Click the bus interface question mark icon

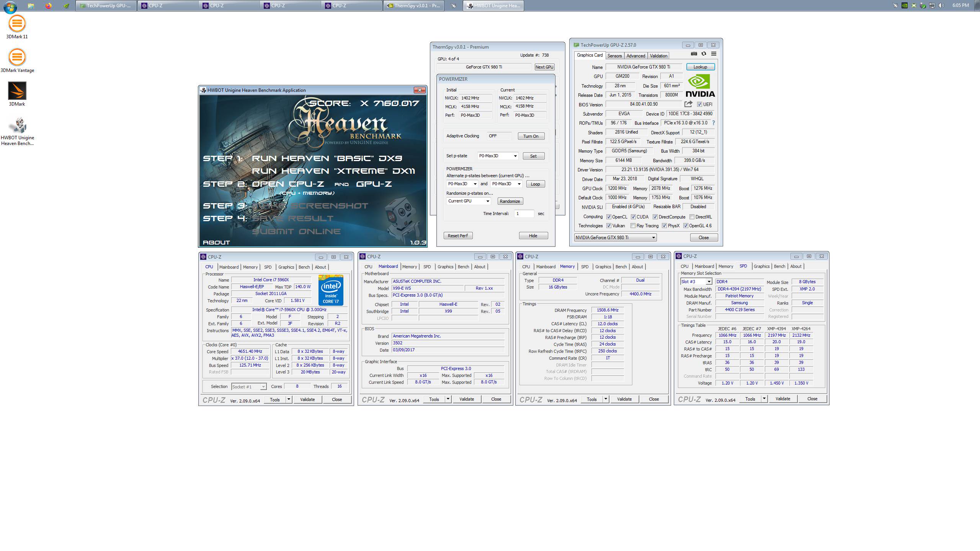(714, 123)
